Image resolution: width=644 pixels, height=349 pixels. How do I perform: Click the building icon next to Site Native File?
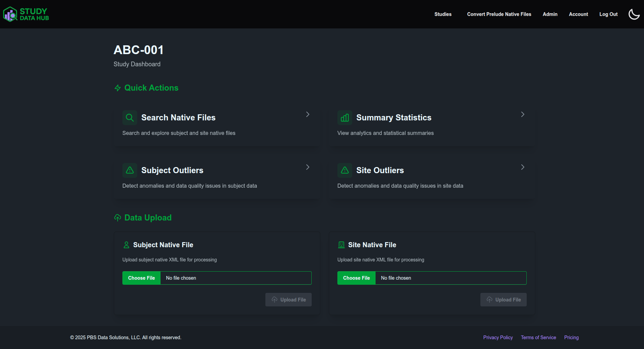(x=341, y=245)
